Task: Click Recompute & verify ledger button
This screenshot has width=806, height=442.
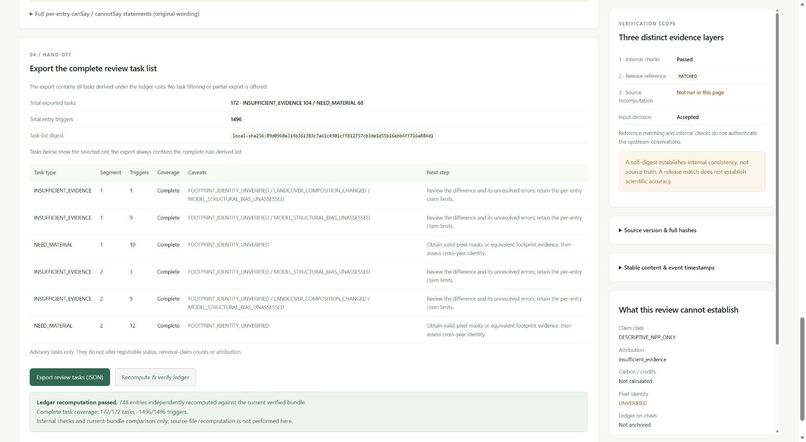Action: 155,377
